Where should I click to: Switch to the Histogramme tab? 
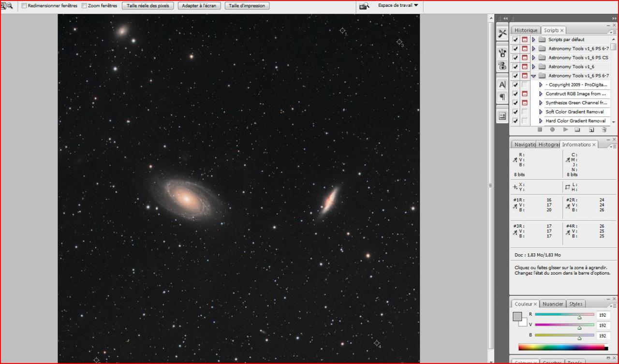(548, 145)
